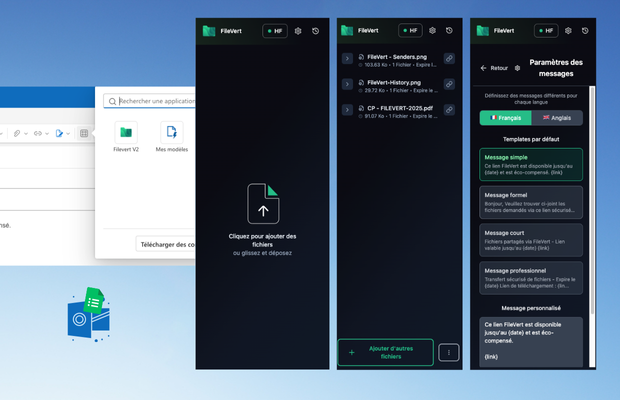Copy link for FileVert - Senders.png

tap(448, 59)
